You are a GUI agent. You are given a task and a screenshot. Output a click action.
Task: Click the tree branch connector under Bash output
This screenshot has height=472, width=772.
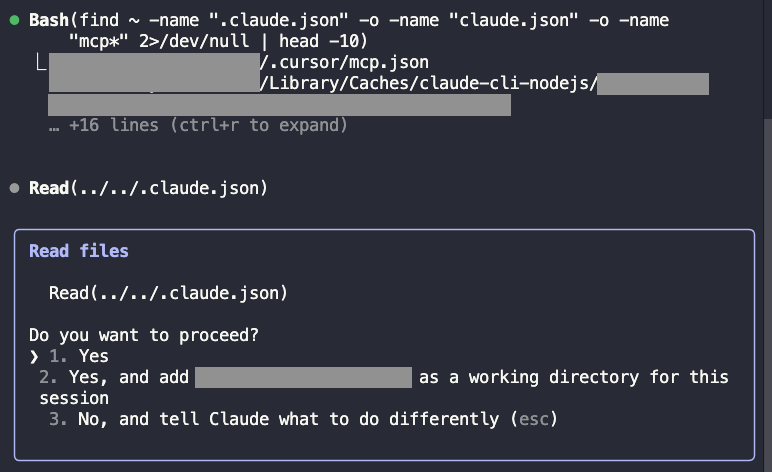point(41,63)
